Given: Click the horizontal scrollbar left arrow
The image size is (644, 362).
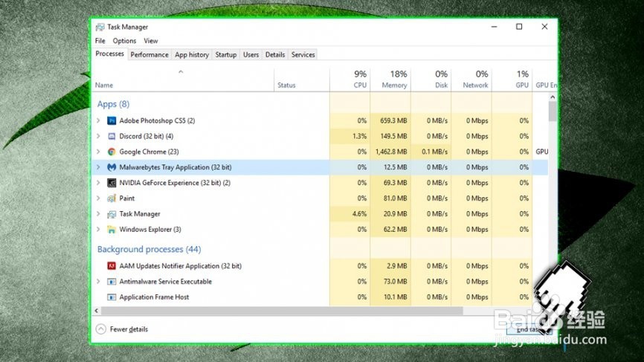Looking at the screenshot, I should point(97,311).
